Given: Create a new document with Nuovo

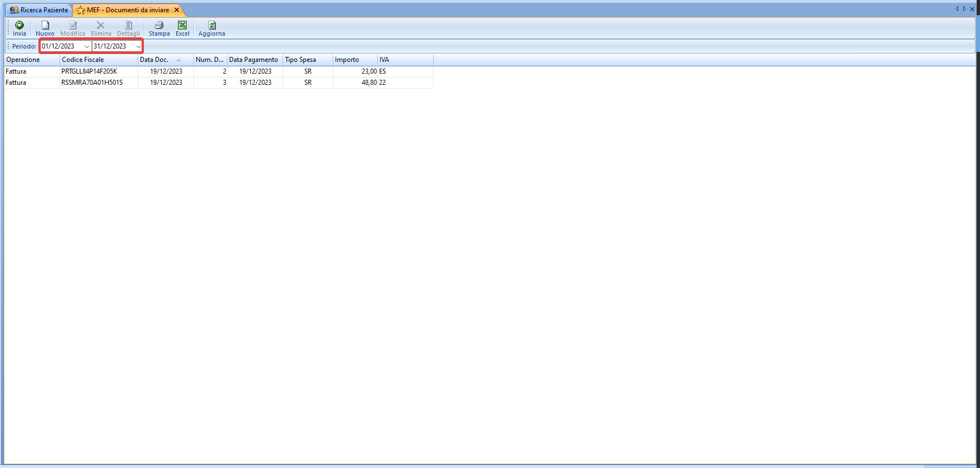Looking at the screenshot, I should tap(45, 28).
